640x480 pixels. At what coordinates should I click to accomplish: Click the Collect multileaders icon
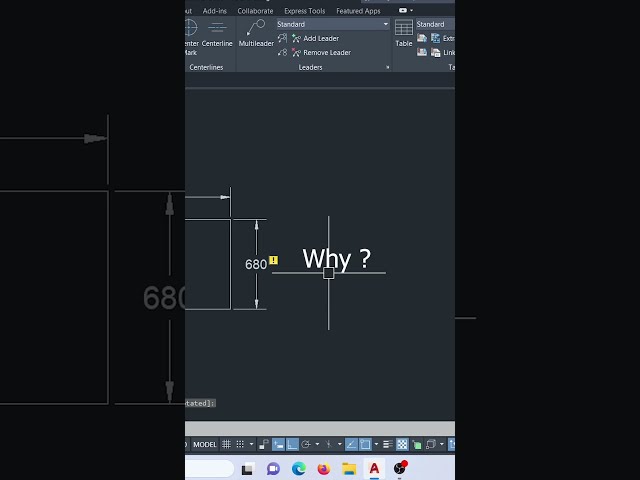coord(282,52)
